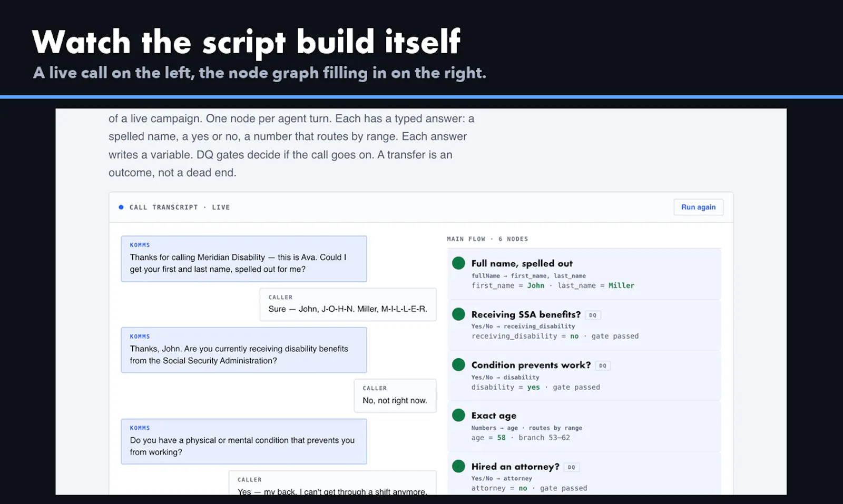This screenshot has width=843, height=504.
Task: Click 'disability = yes' variable line
Action: 505,387
